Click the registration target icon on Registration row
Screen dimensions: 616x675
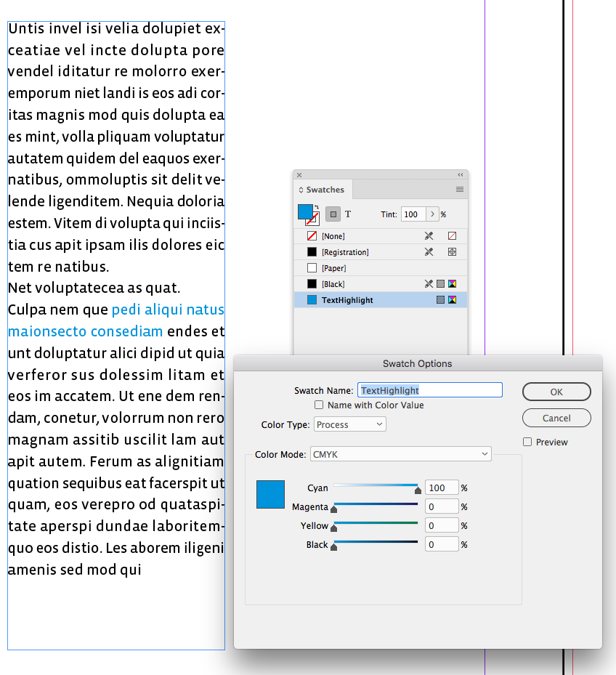pyautogui.click(x=451, y=251)
